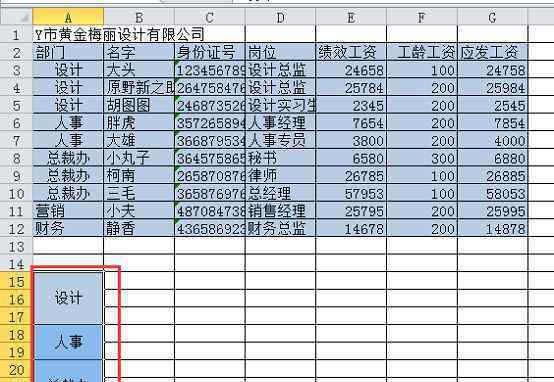Click the merged 人事 cell in rows 18-19
The width and height of the screenshot is (554, 382).
68,342
